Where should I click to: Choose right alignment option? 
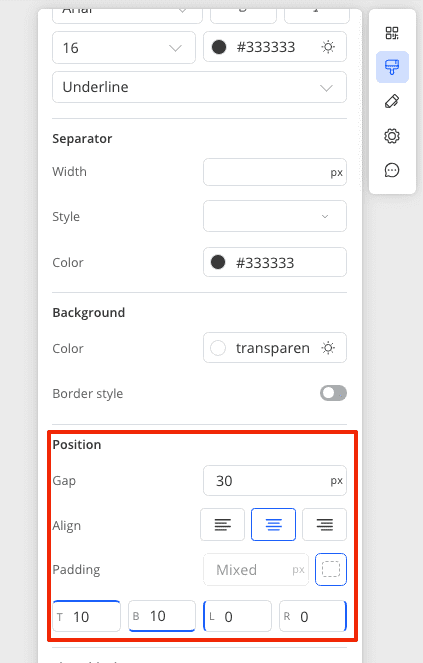click(x=324, y=525)
